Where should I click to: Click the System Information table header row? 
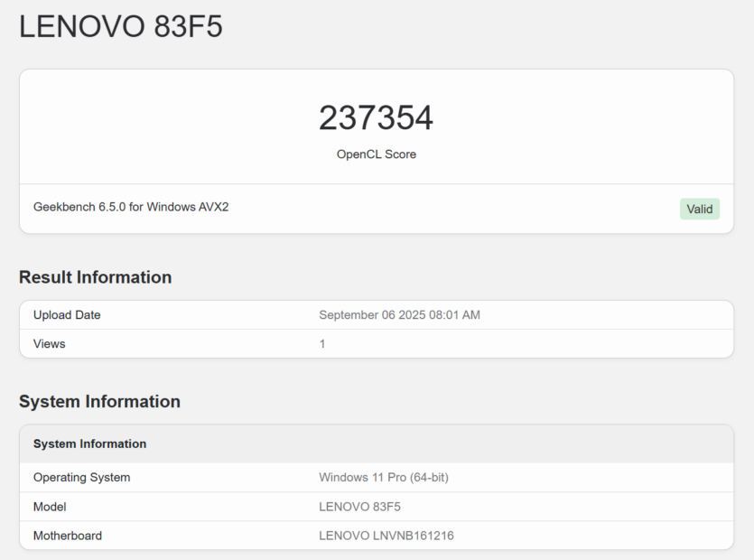[x=377, y=443]
